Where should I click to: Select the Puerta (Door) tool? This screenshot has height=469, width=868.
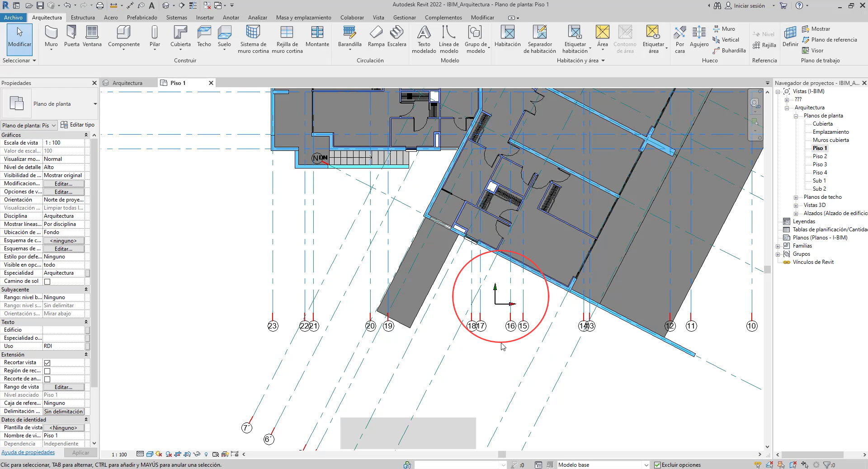tap(71, 36)
